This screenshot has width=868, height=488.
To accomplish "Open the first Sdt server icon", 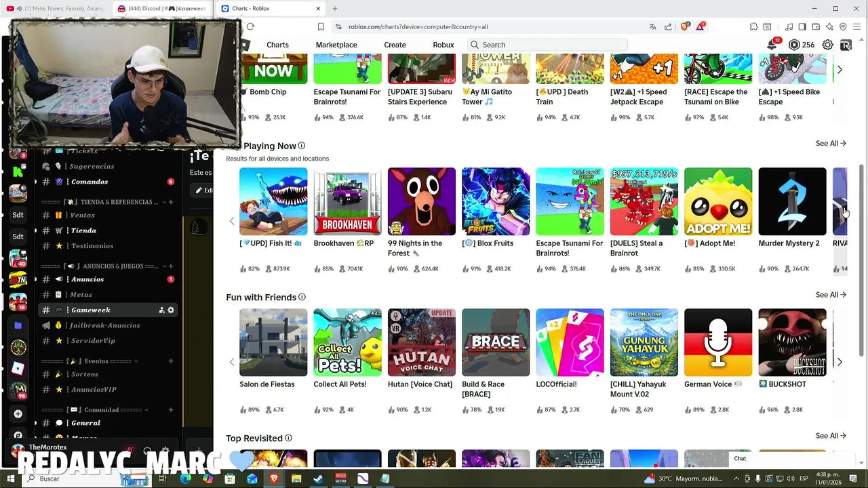I will tap(18, 215).
